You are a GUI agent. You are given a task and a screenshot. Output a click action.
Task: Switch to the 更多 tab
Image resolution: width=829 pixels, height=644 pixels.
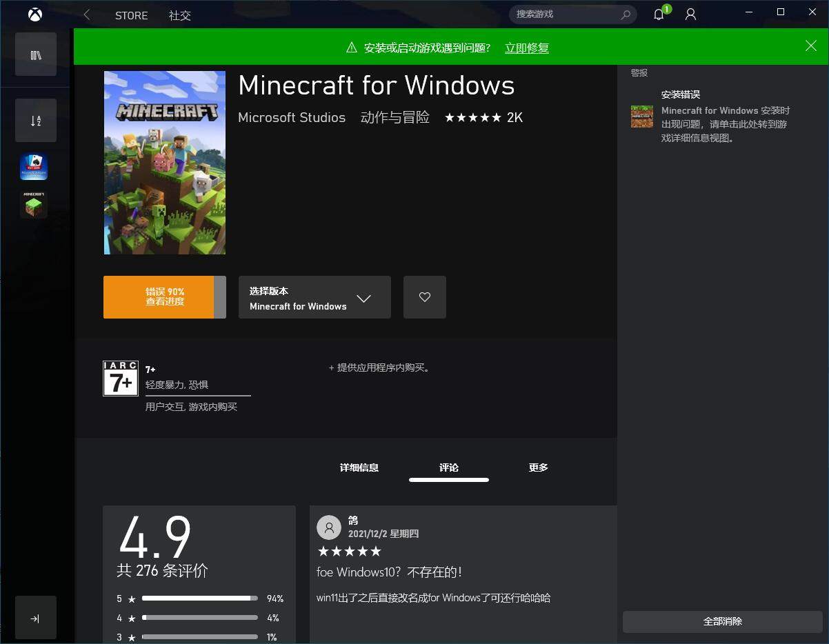[539, 467]
